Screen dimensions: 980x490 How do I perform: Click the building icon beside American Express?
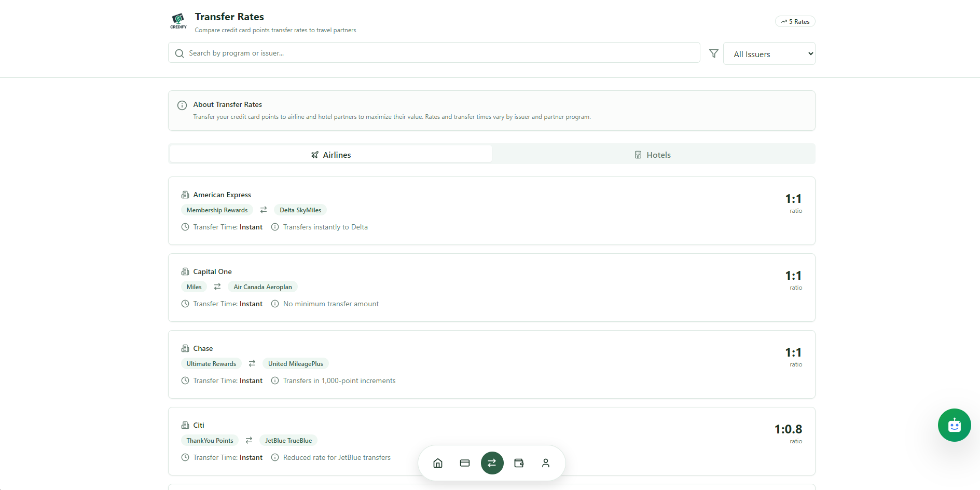coord(185,195)
